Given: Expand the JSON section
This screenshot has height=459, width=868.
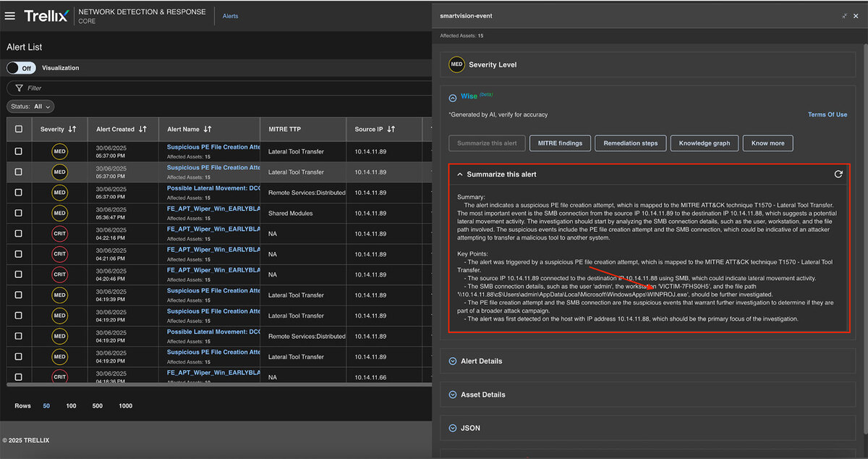Looking at the screenshot, I should (x=453, y=428).
